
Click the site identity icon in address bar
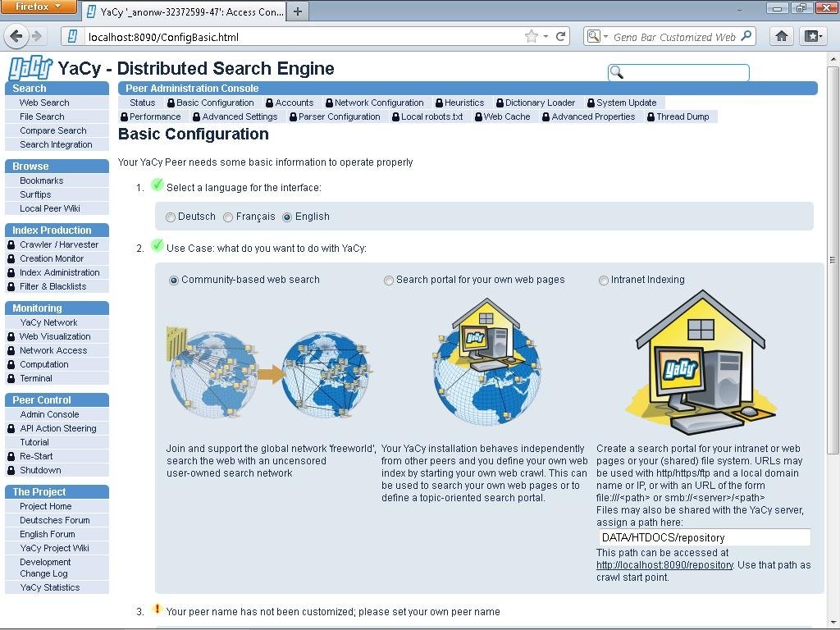point(72,36)
